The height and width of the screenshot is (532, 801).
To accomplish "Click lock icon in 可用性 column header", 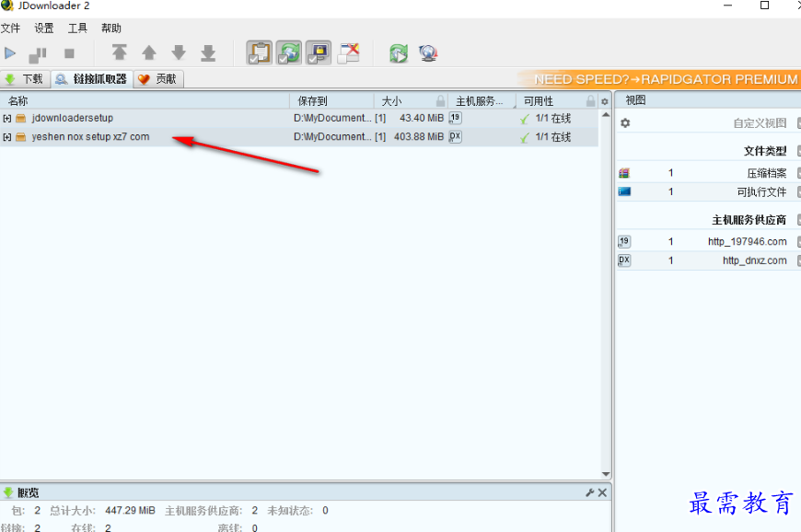I will coord(590,101).
